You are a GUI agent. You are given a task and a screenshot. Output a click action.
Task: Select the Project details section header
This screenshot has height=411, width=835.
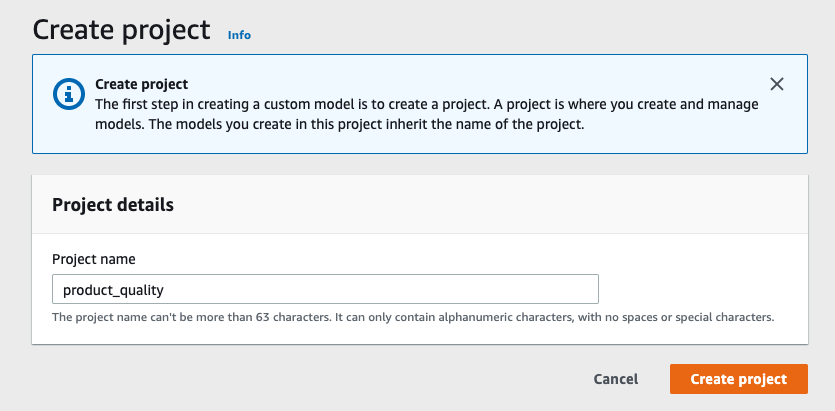[x=113, y=204]
